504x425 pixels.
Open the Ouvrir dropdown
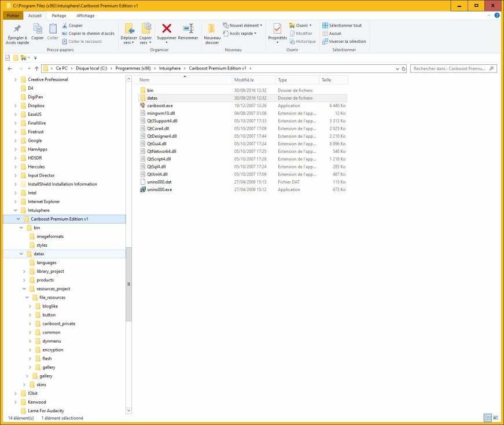[301, 25]
